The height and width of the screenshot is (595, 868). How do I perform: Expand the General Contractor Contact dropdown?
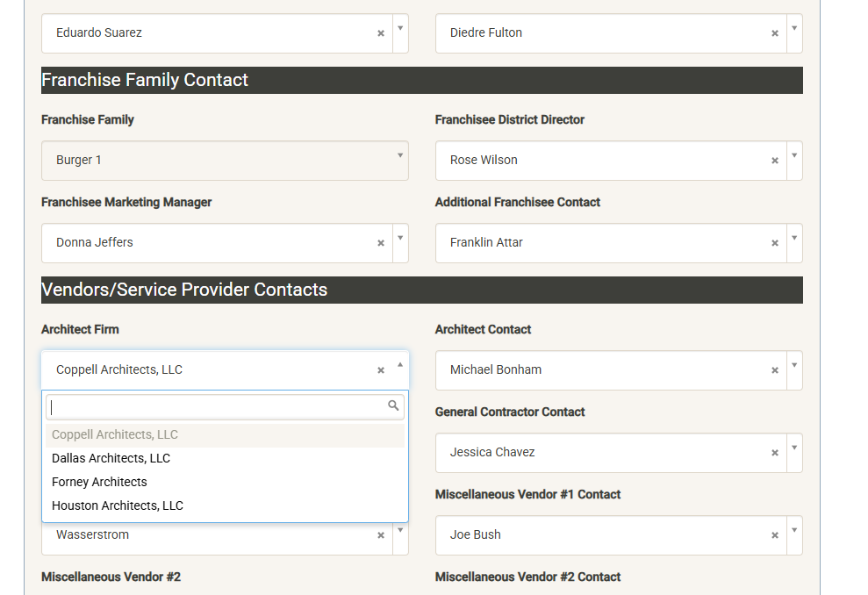click(x=794, y=448)
